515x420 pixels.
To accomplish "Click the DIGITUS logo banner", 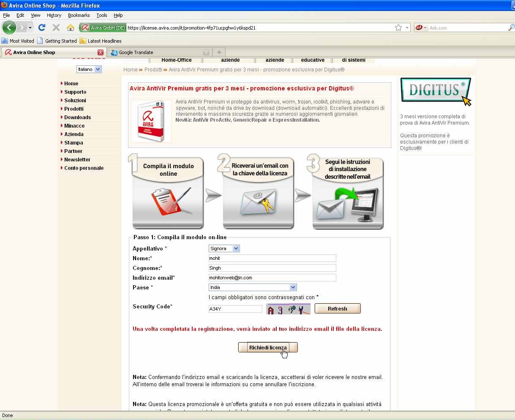I will pyautogui.click(x=436, y=91).
